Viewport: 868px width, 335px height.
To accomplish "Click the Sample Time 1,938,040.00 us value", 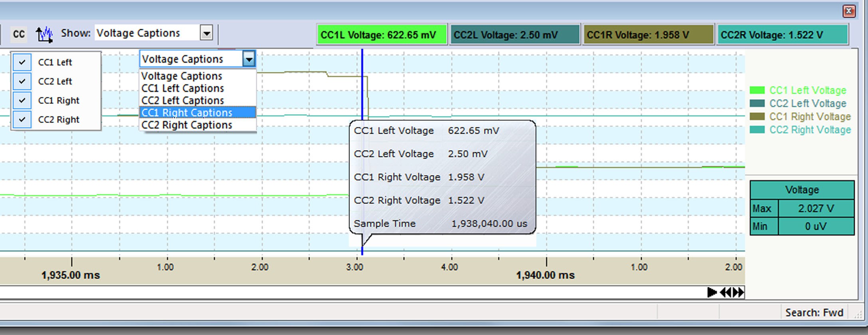I will click(489, 224).
